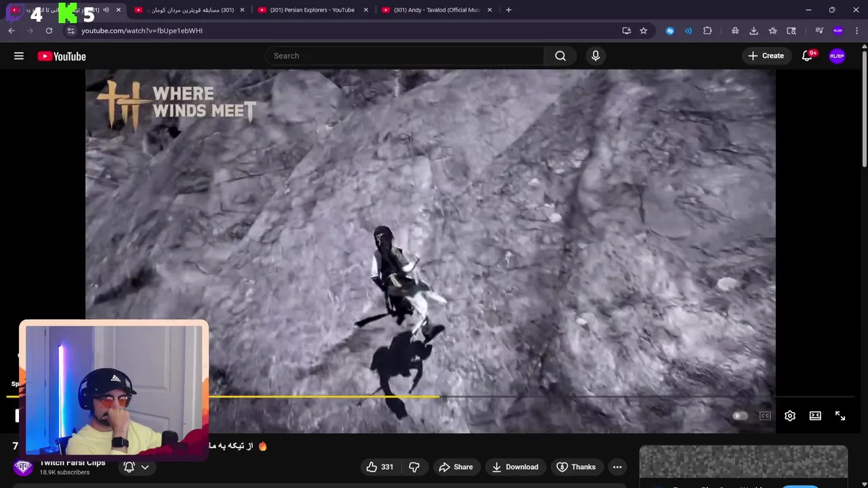Screen dimensions: 868x488
Task: Open YouTube notifications bell
Action: [807, 56]
